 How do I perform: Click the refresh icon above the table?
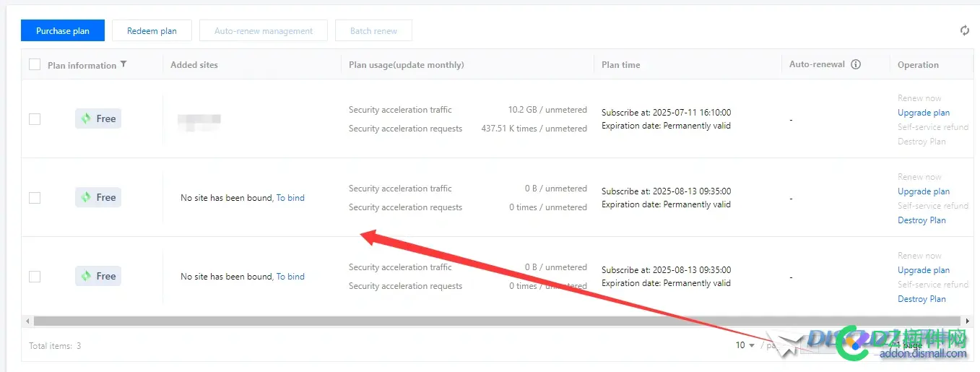[964, 30]
